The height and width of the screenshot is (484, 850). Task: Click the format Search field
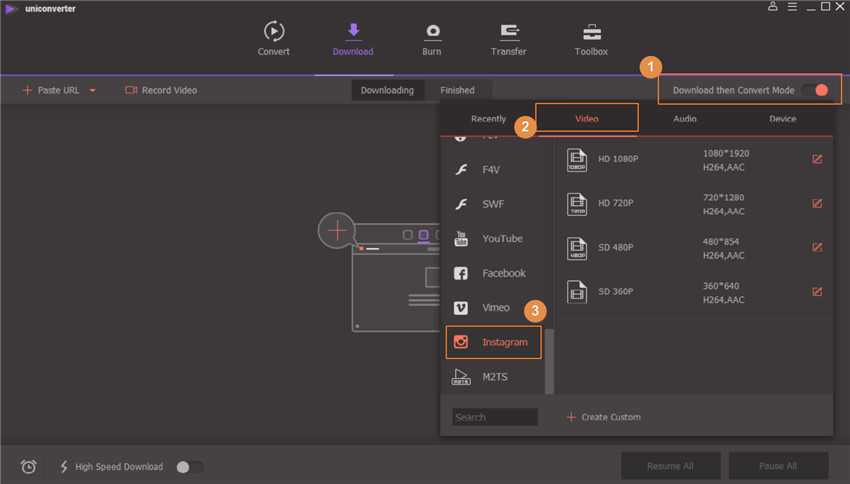click(x=494, y=417)
